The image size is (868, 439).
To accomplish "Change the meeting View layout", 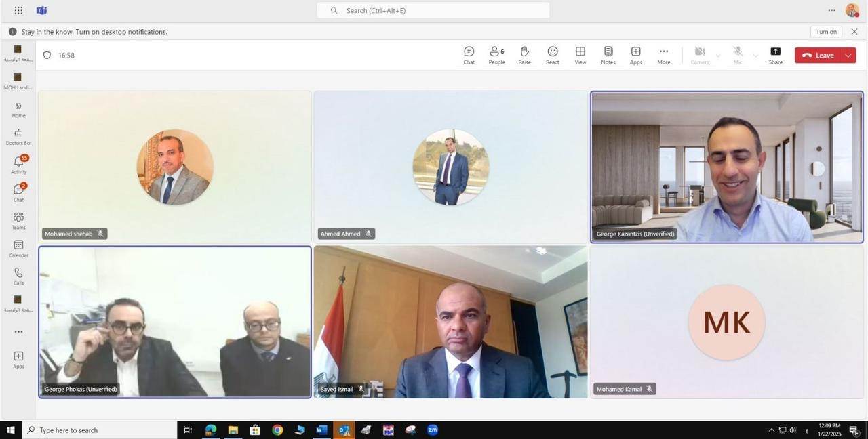I will [580, 56].
